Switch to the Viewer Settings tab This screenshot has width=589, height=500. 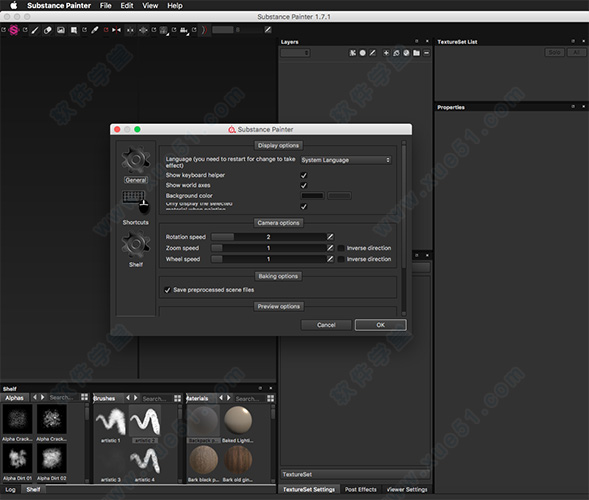[407, 489]
